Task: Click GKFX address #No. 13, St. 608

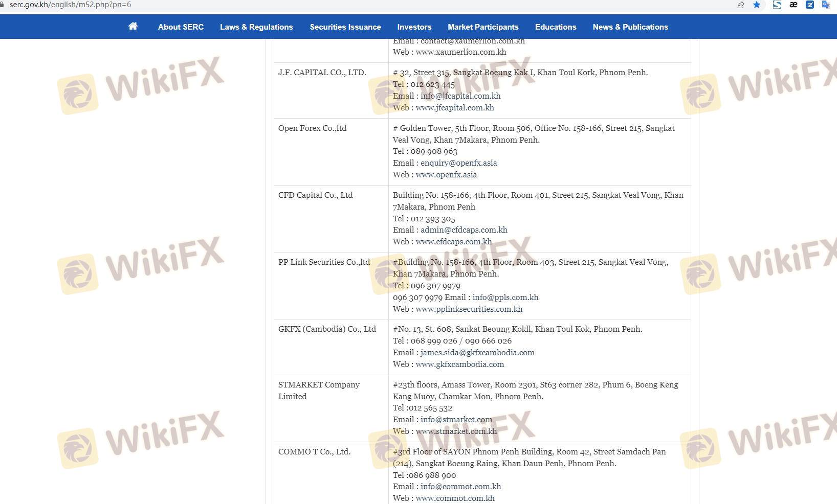Action: pyautogui.click(x=518, y=329)
